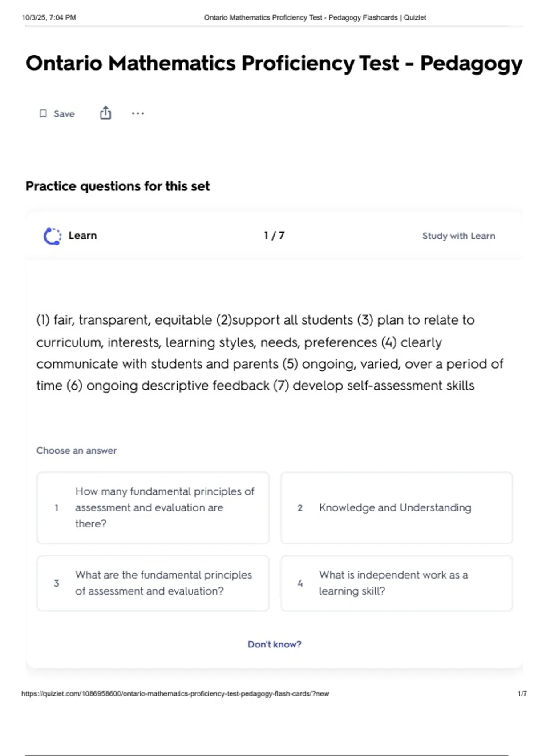Click the 1 / 7 question counter
The image size is (534, 756).
(274, 236)
